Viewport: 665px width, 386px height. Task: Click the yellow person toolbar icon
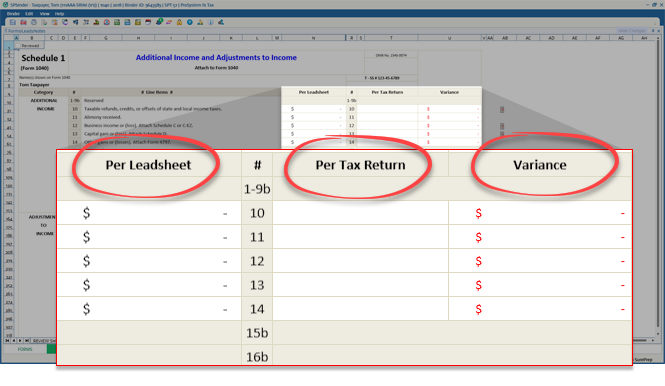click(200, 22)
